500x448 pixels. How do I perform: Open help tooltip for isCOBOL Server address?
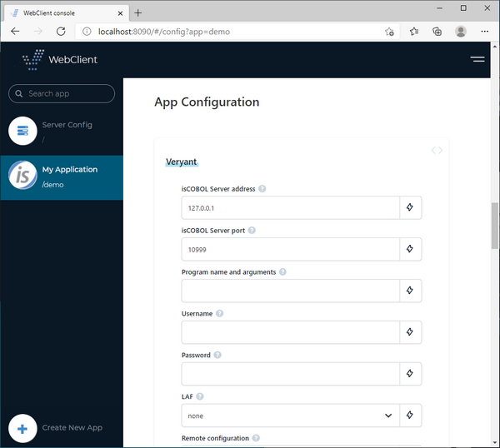pyautogui.click(x=262, y=189)
